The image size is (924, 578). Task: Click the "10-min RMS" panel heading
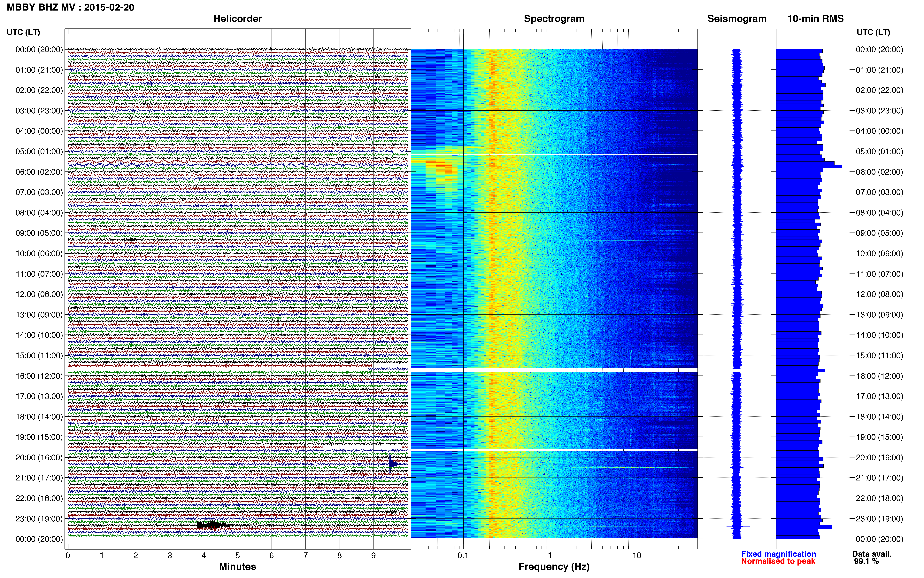point(816,19)
